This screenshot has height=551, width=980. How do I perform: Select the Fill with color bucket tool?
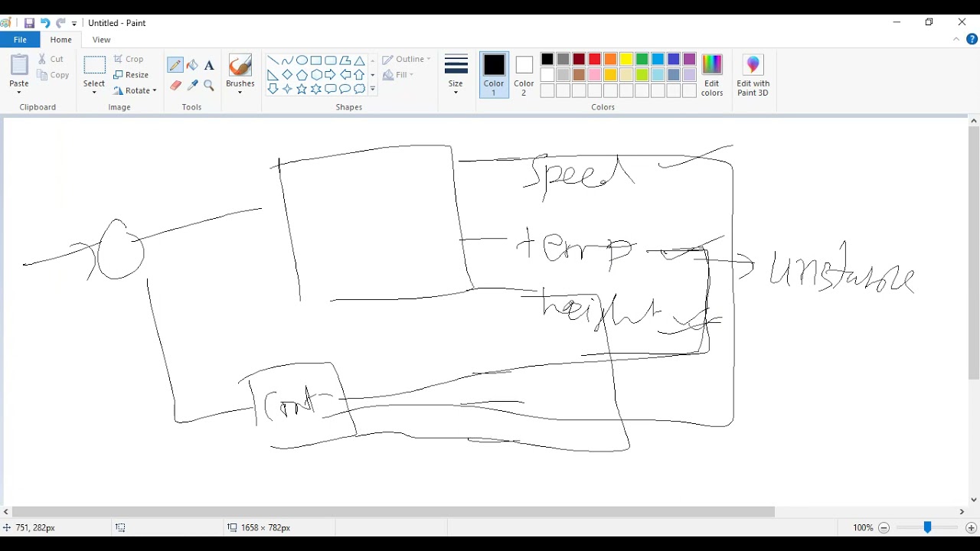pyautogui.click(x=192, y=66)
